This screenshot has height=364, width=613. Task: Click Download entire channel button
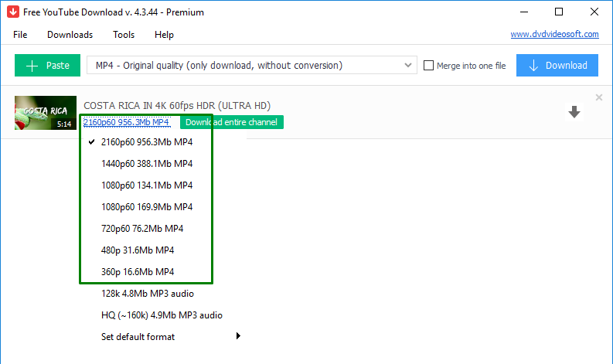(231, 122)
